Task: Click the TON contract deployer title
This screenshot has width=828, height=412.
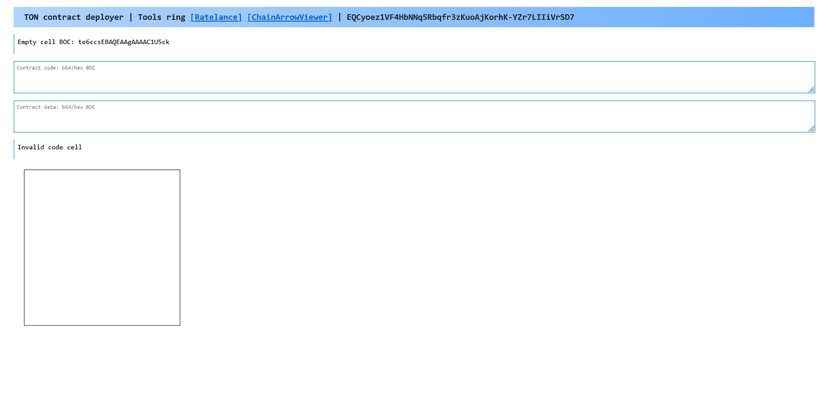Action: click(x=73, y=17)
